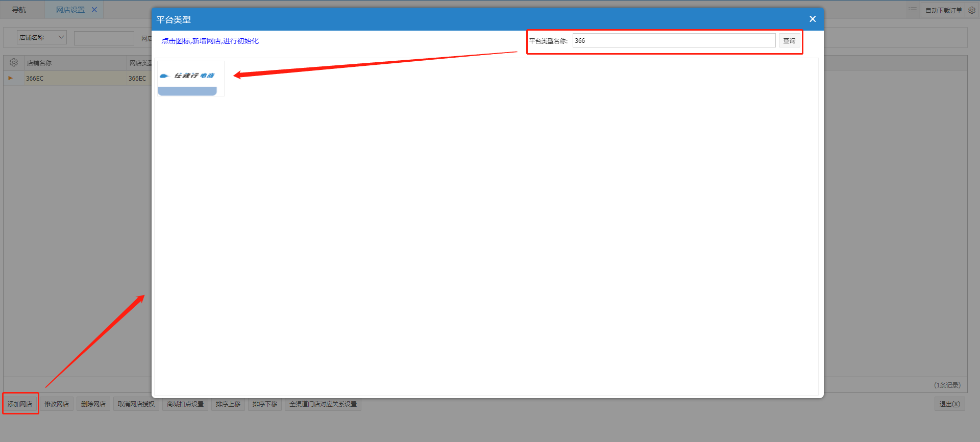Image resolution: width=980 pixels, height=442 pixels.
Task: Click the 取消网店授权 button
Action: click(x=136, y=404)
